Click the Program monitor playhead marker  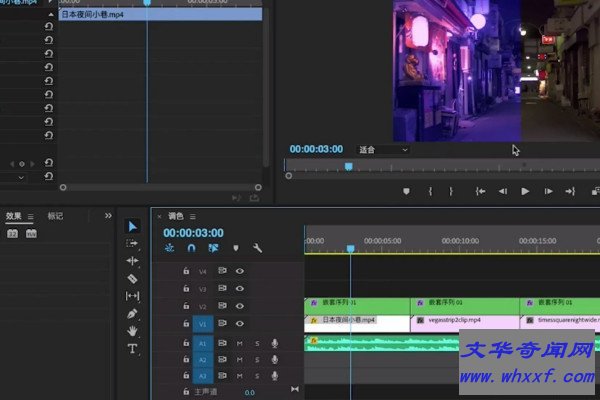(x=348, y=166)
